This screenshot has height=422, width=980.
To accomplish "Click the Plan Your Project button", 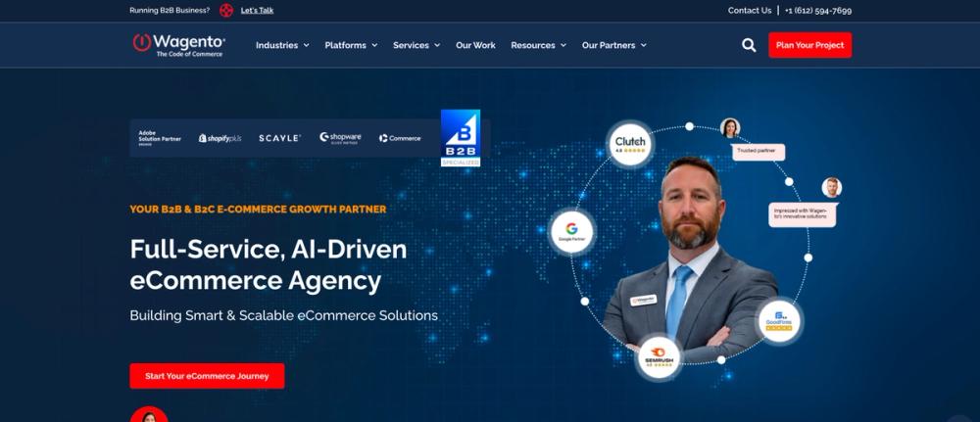I will pos(810,45).
